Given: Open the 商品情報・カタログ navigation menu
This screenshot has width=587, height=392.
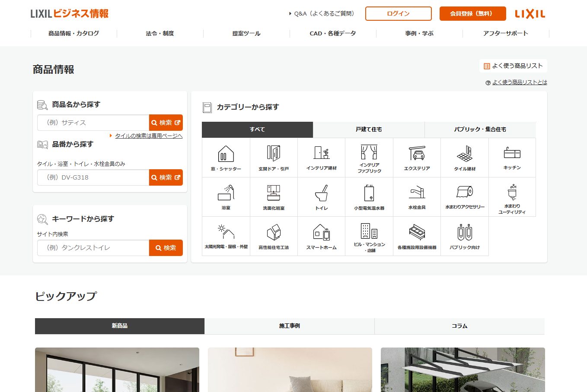Looking at the screenshot, I should [x=74, y=33].
